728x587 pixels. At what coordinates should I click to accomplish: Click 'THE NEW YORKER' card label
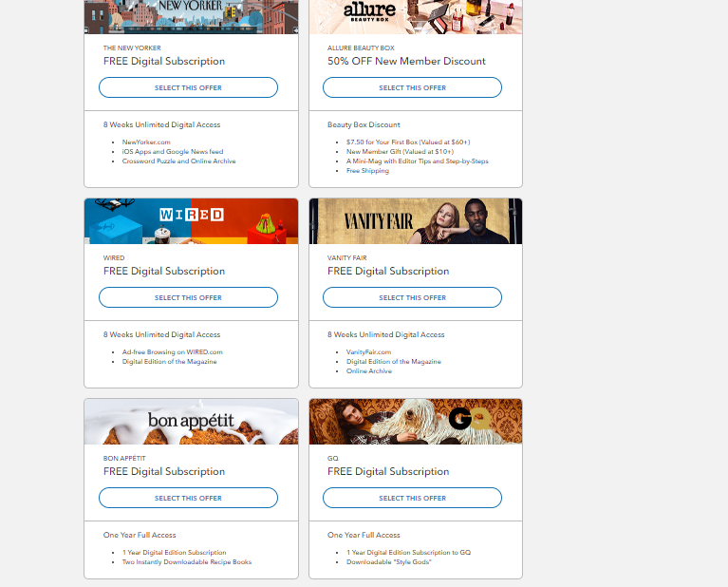pyautogui.click(x=132, y=47)
